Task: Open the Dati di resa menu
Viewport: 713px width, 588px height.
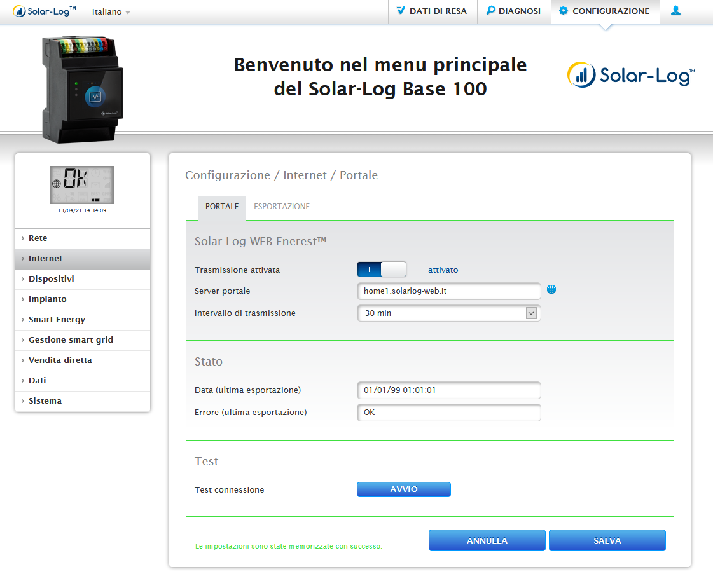Action: [433, 11]
